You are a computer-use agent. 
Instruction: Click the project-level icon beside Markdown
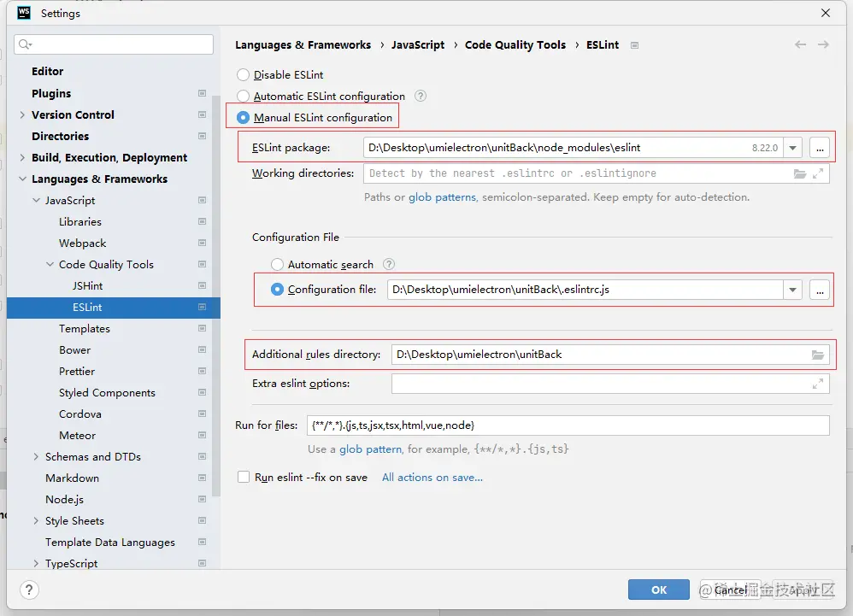[202, 478]
